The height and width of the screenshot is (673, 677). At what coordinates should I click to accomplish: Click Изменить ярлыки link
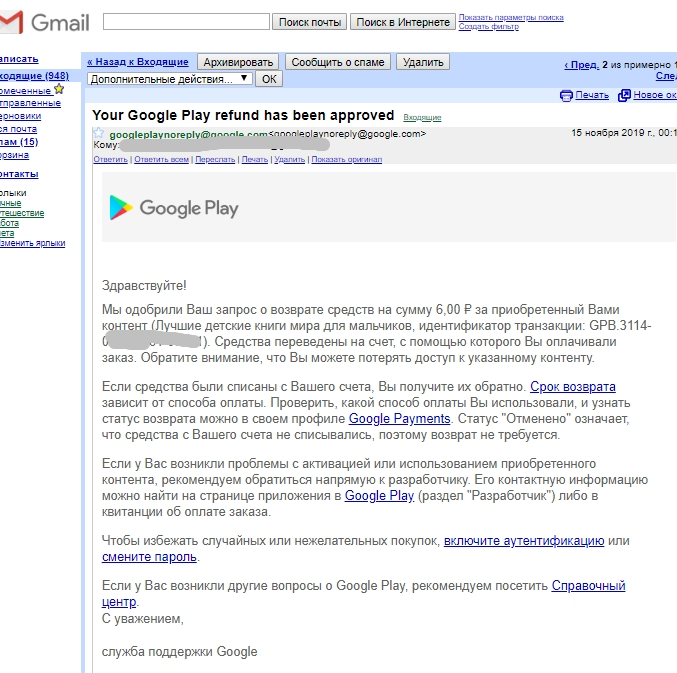(x=32, y=243)
